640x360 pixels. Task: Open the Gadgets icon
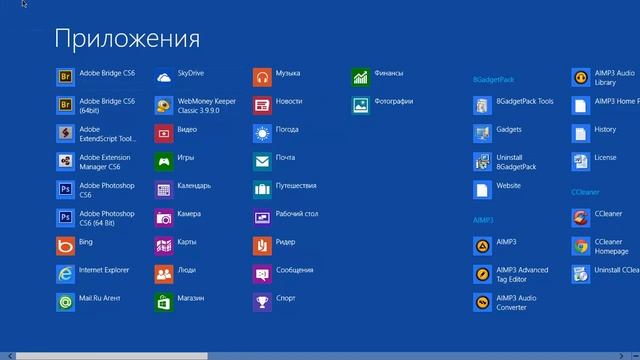[x=482, y=133]
